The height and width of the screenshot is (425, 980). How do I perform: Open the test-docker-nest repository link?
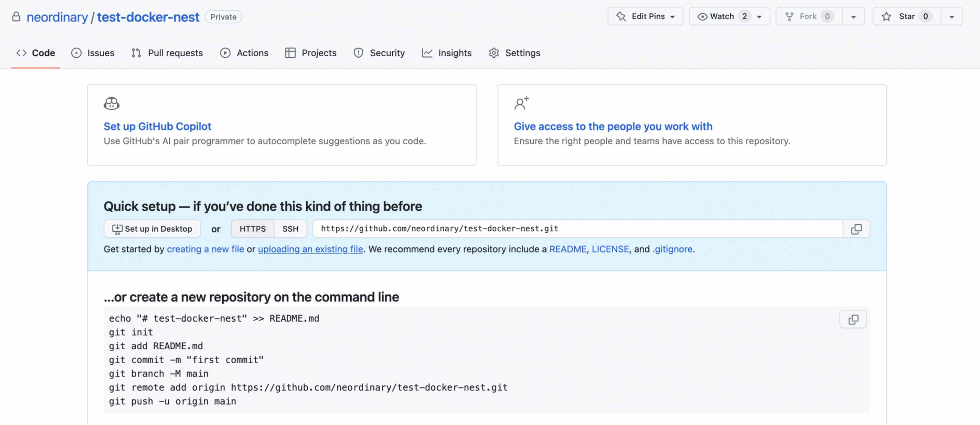(148, 17)
